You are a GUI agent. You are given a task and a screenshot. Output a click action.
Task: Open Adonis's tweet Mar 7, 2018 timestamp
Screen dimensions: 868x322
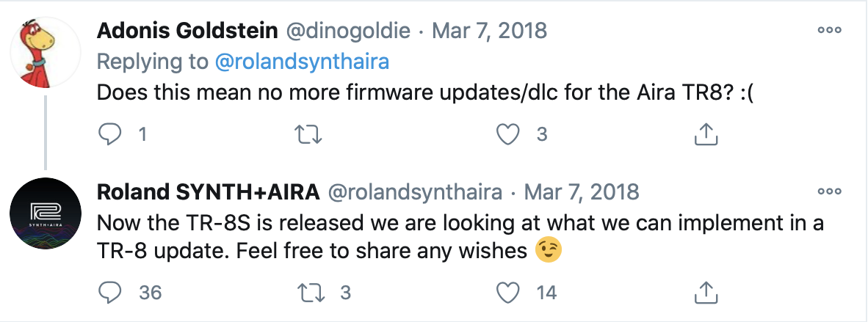pyautogui.click(x=488, y=31)
